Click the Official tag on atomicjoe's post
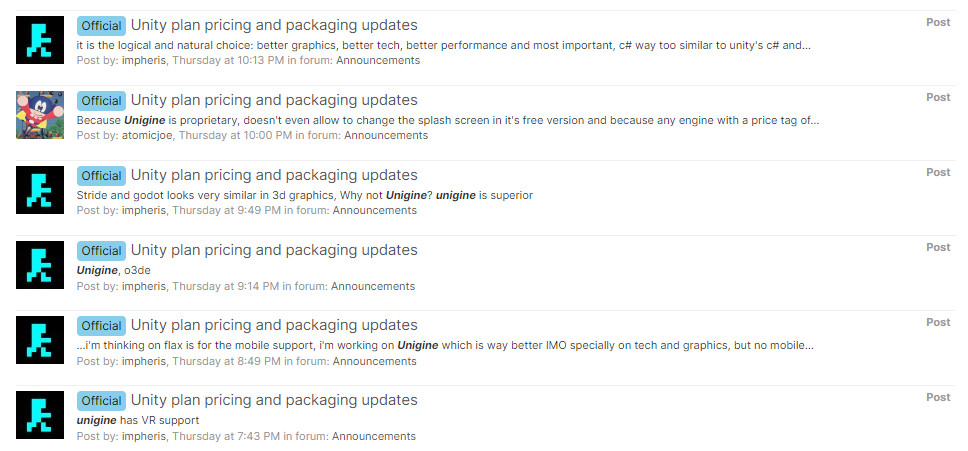This screenshot has height=451, width=968. click(x=101, y=101)
